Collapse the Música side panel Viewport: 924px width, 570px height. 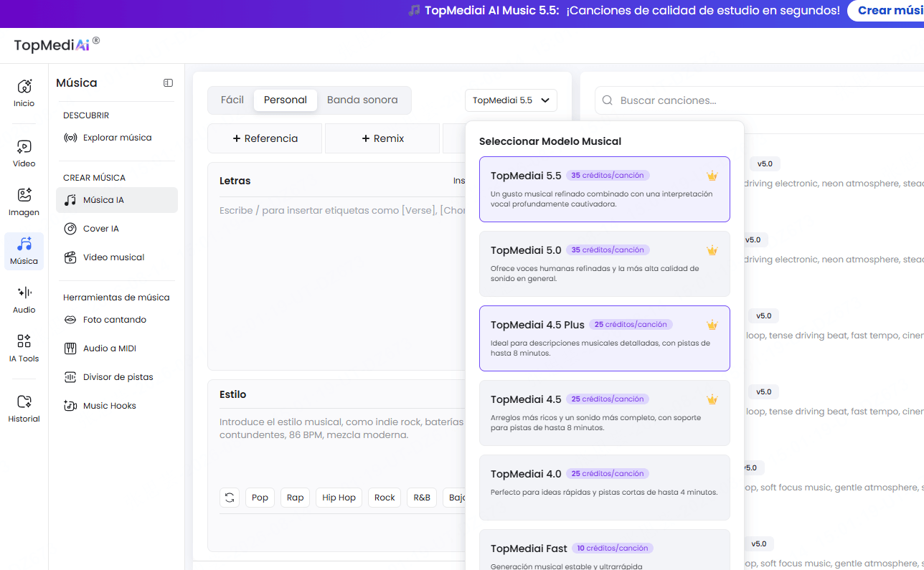[168, 83]
